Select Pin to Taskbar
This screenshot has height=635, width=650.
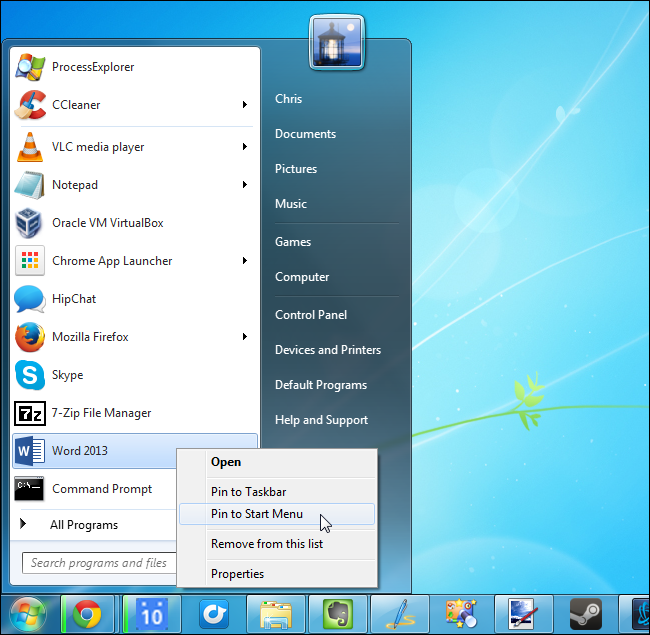point(277,492)
